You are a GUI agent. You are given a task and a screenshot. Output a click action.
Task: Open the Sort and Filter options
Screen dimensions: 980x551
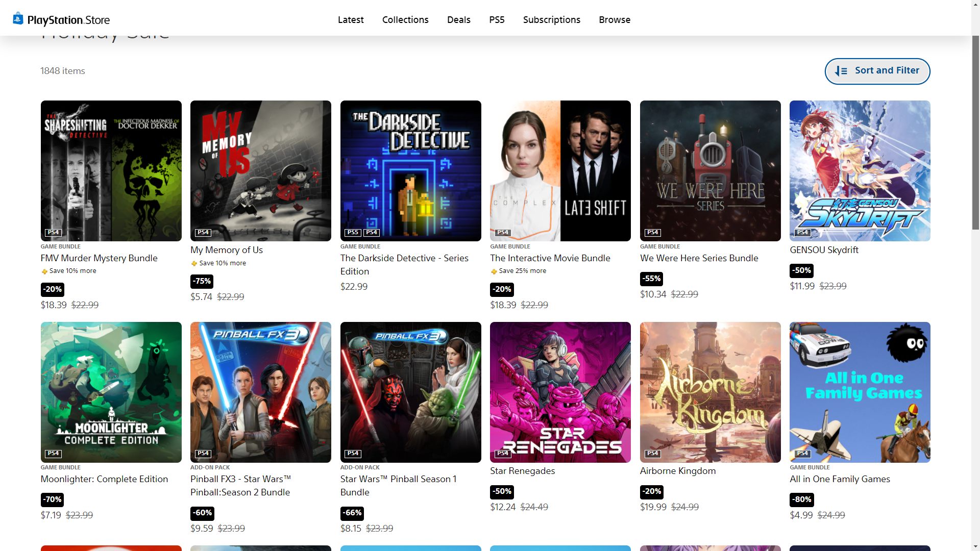coord(877,71)
